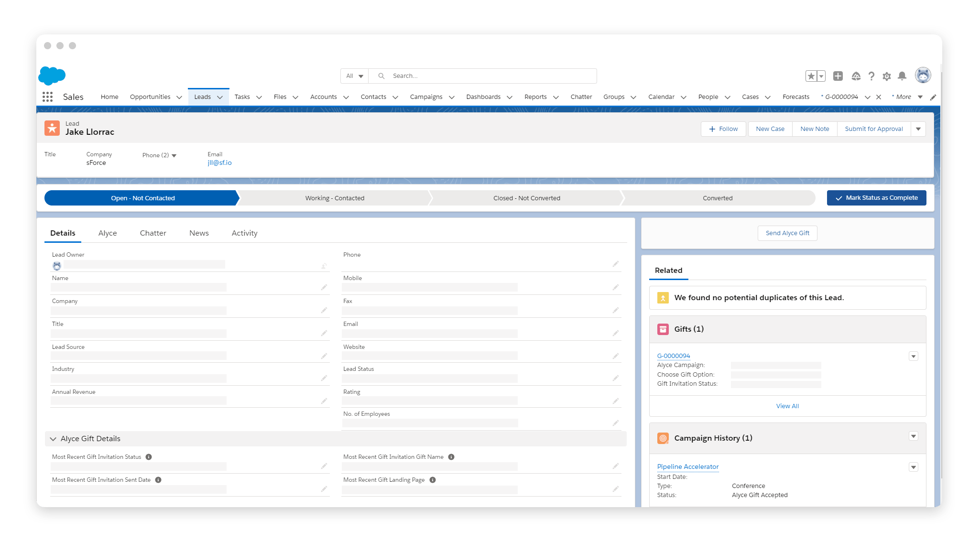Click the global Search input field
The height and width of the screenshot is (542, 980).
coord(483,76)
